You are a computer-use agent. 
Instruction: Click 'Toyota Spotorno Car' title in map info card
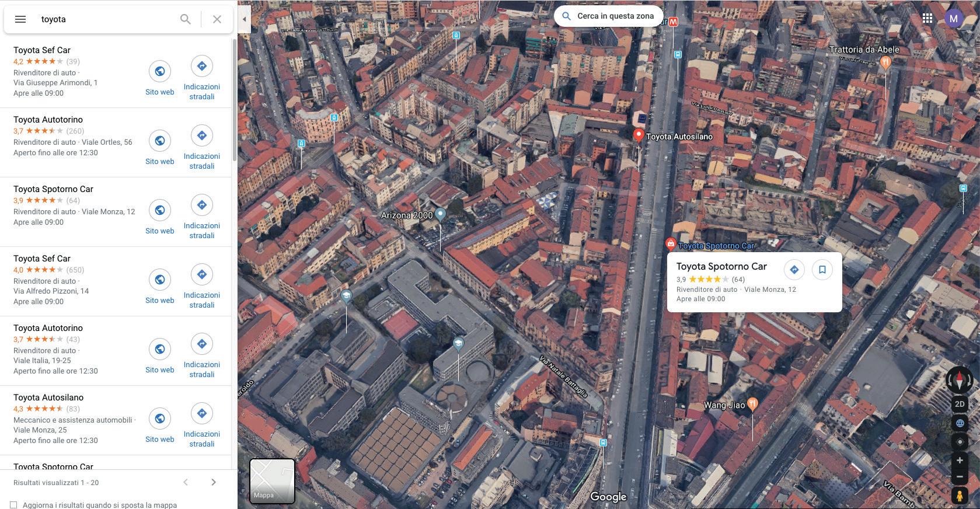coord(721,266)
